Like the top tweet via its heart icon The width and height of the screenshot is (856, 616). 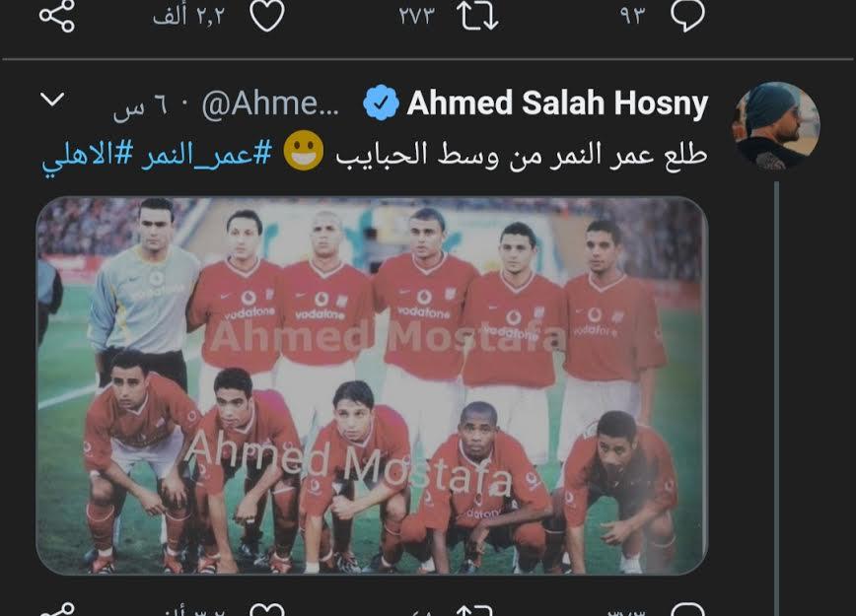pyautogui.click(x=267, y=16)
